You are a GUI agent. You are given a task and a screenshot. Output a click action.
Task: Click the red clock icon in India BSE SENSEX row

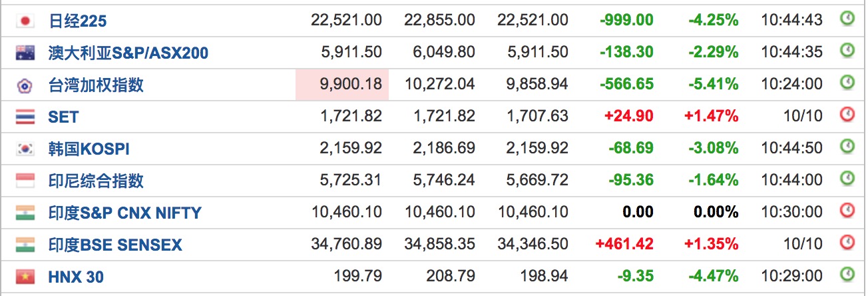pos(847,243)
